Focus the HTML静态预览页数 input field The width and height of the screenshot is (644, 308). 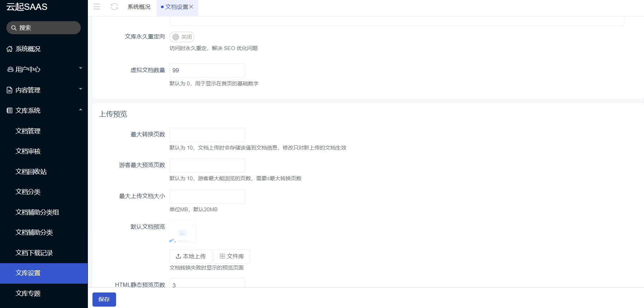[207, 283]
